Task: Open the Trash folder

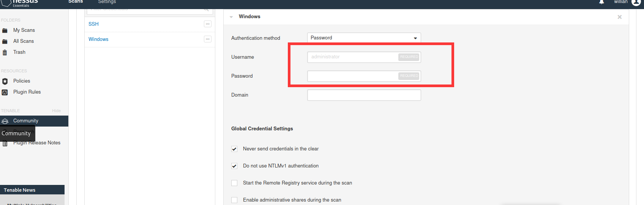Action: 19,52
